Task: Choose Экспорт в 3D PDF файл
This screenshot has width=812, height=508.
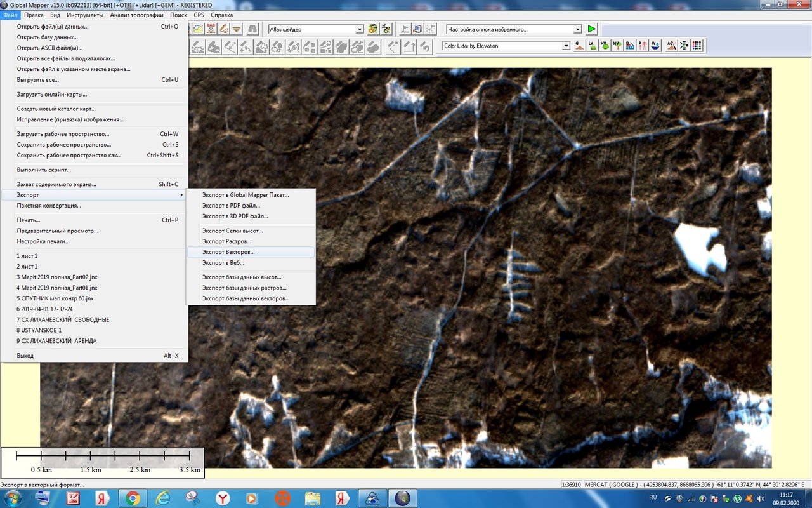Action: 251,216
